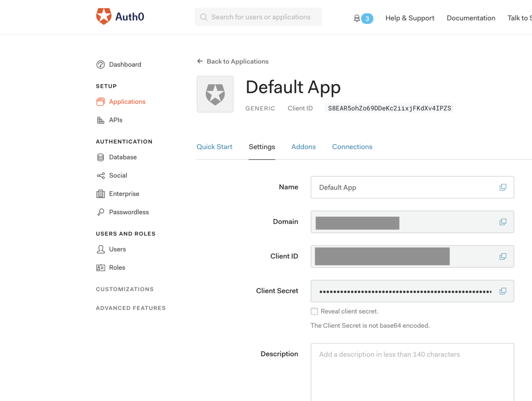Select the Settings tab

pos(262,147)
